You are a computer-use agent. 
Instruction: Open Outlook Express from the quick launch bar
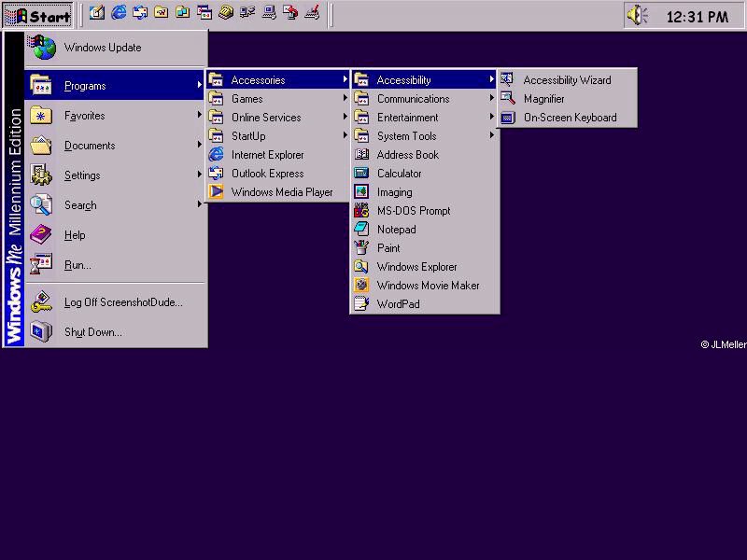pos(140,13)
